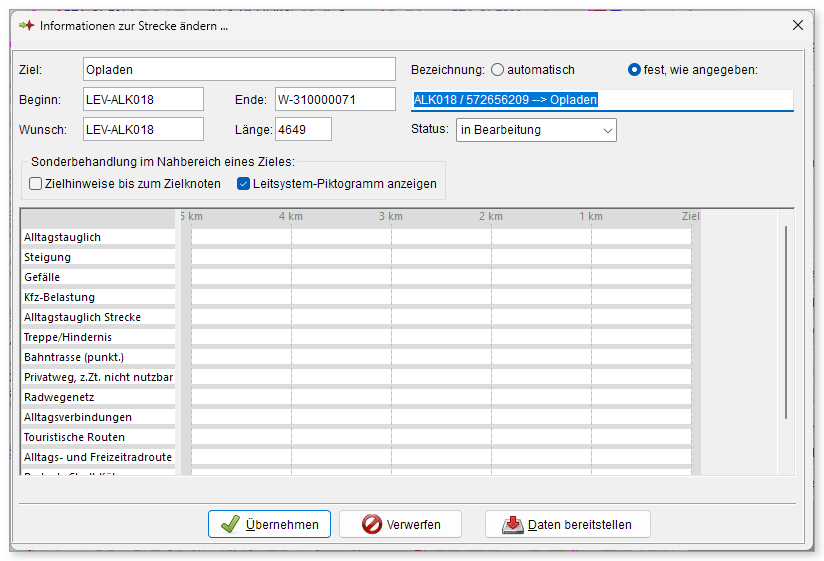
Task: Open the Status dropdown showing in Bearbeitung
Action: point(536,130)
